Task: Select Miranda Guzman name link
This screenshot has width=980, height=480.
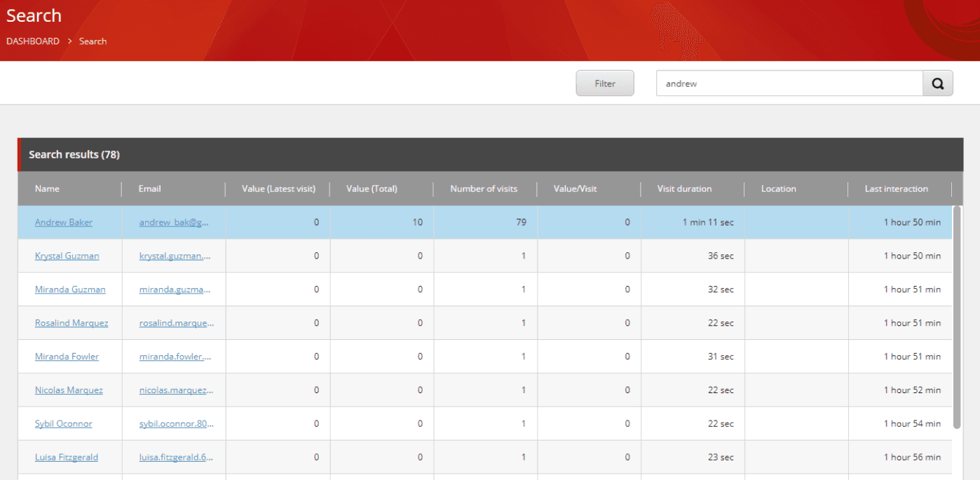Action: [70, 289]
